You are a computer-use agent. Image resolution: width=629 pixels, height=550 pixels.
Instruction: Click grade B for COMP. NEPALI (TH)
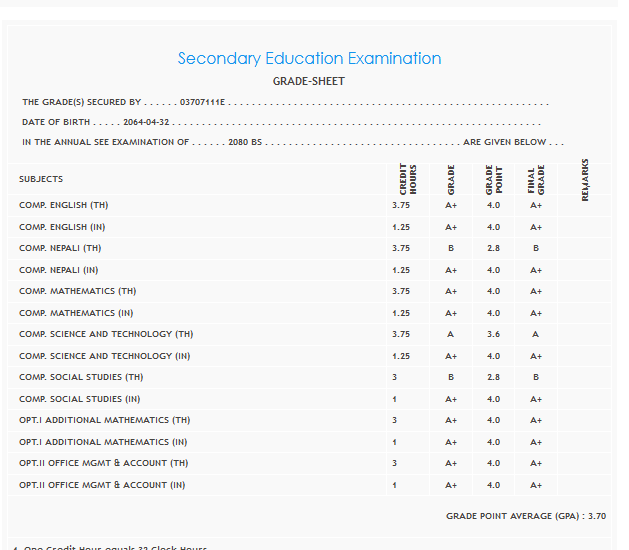451,248
